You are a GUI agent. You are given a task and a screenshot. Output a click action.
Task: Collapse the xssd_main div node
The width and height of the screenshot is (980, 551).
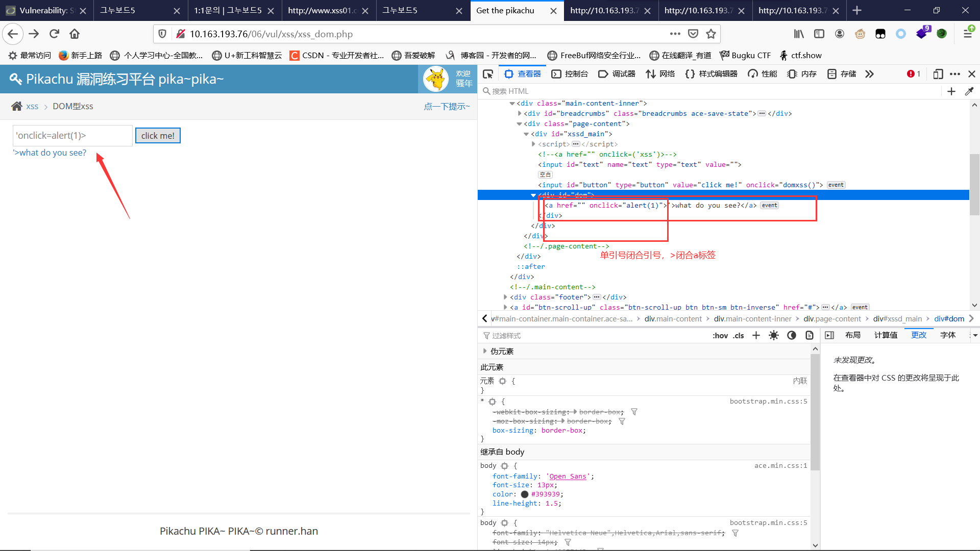[526, 134]
